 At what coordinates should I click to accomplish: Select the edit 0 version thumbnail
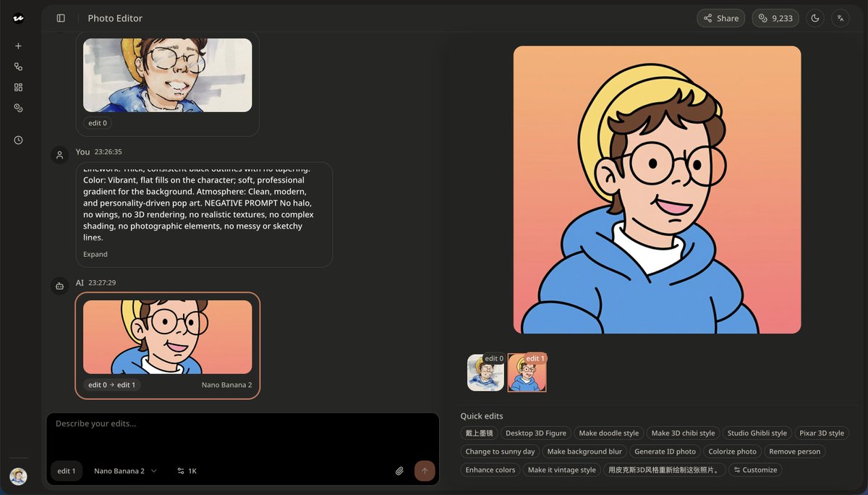pyautogui.click(x=485, y=373)
